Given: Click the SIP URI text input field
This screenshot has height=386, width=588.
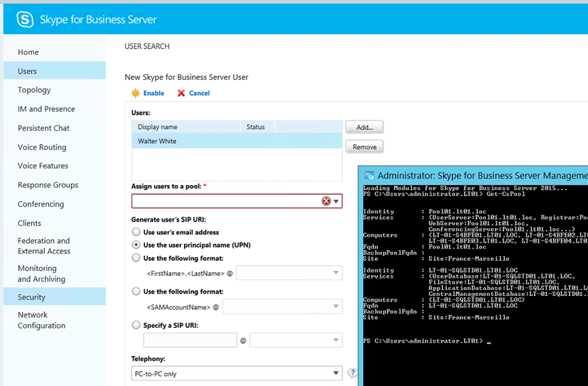Looking at the screenshot, I should click(190, 341).
